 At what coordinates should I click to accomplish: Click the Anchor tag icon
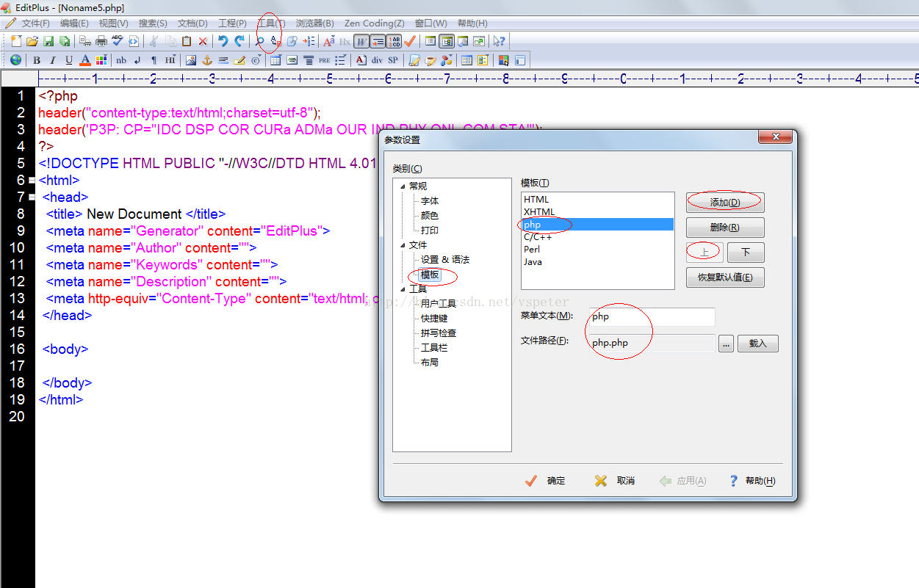point(207,60)
